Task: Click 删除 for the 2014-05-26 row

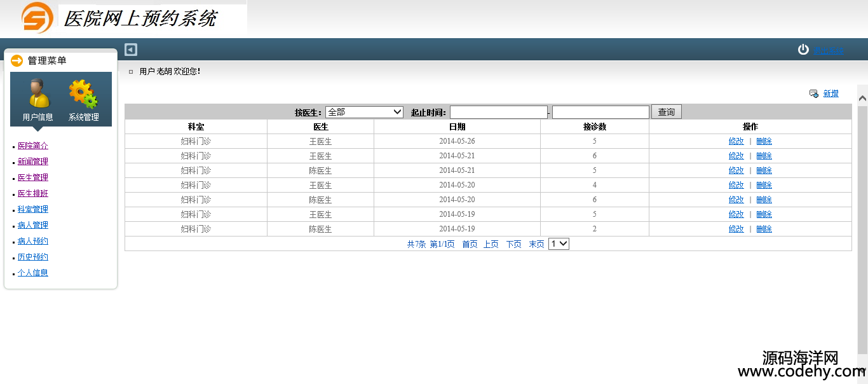Action: tap(764, 141)
